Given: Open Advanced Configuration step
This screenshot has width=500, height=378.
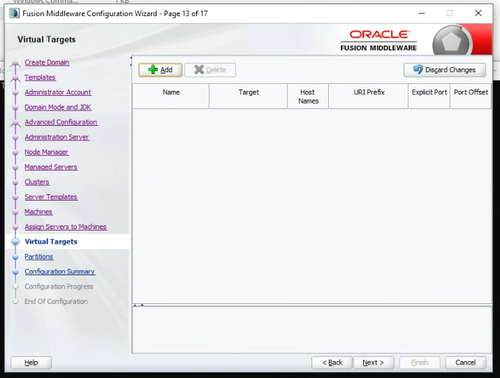Looking at the screenshot, I should [x=61, y=122].
